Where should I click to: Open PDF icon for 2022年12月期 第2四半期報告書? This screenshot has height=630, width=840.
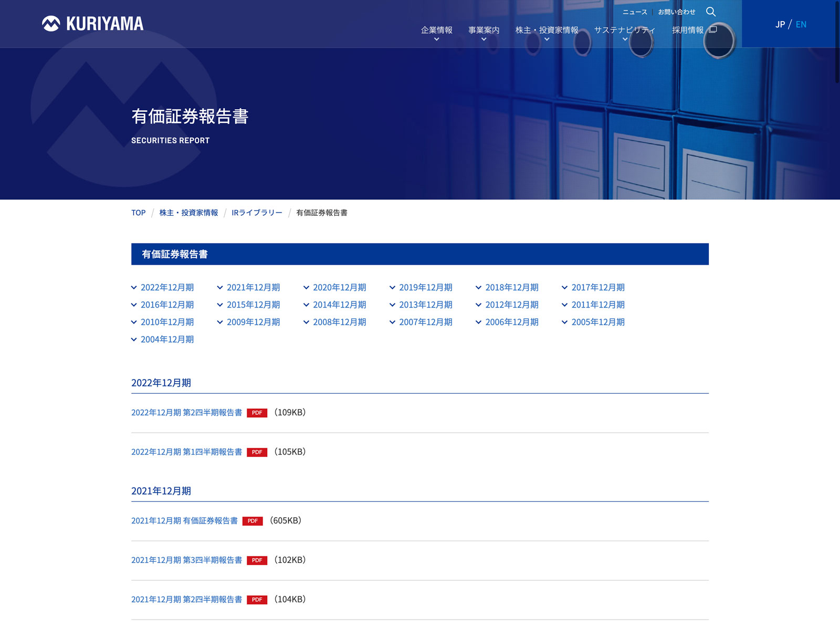257,413
